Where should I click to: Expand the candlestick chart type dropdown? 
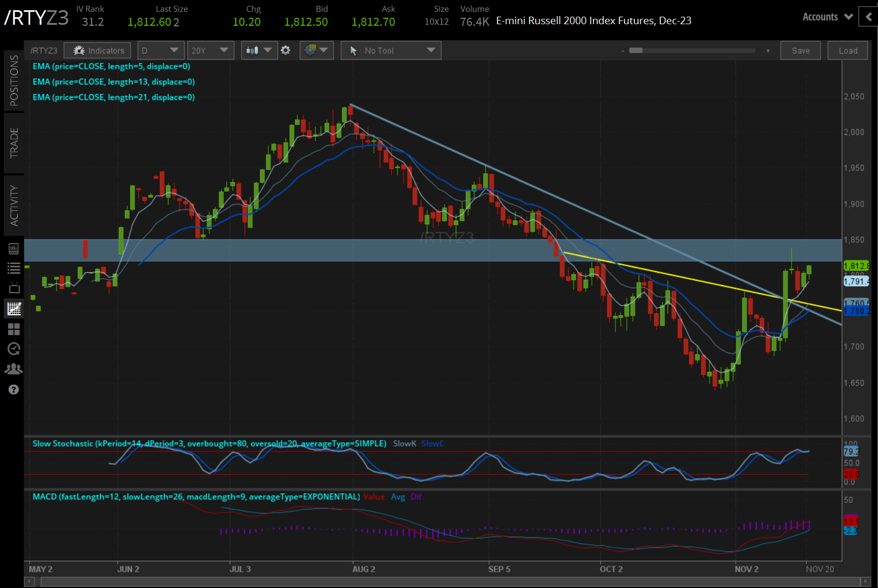point(259,50)
